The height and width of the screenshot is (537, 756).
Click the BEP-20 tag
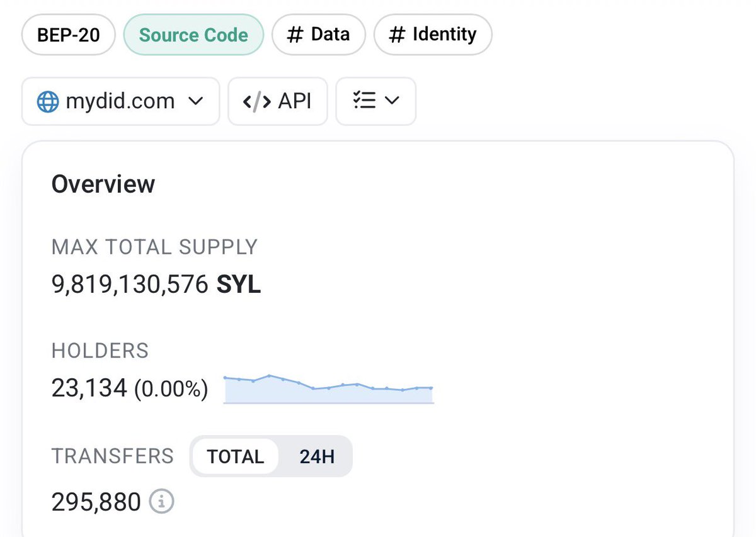[x=69, y=35]
